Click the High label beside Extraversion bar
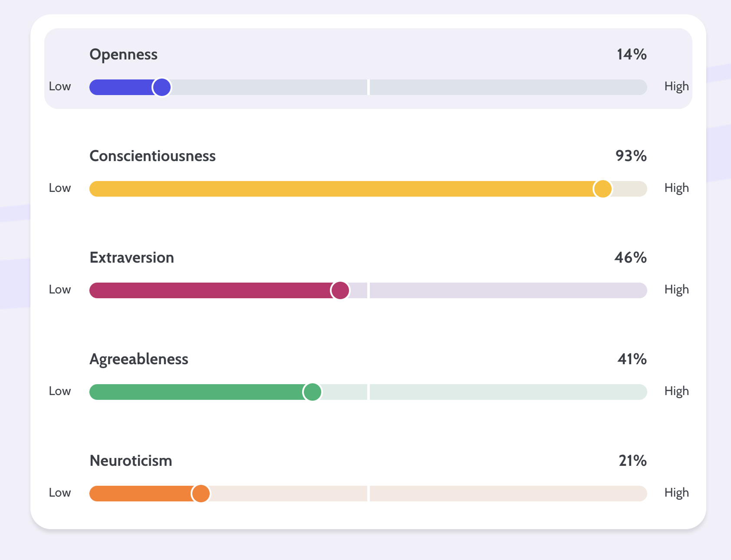Image resolution: width=731 pixels, height=560 pixels. (x=676, y=290)
